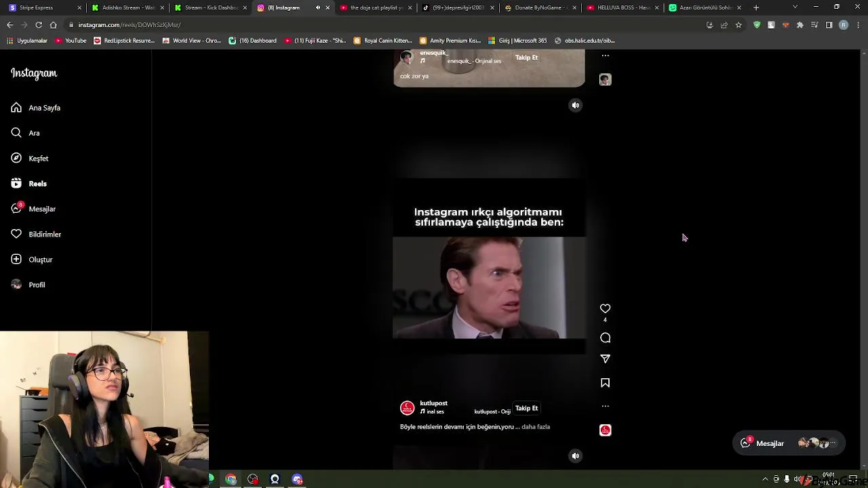This screenshot has width=868, height=488.
Task: Open comments on the kutlupost reel
Action: (x=605, y=338)
